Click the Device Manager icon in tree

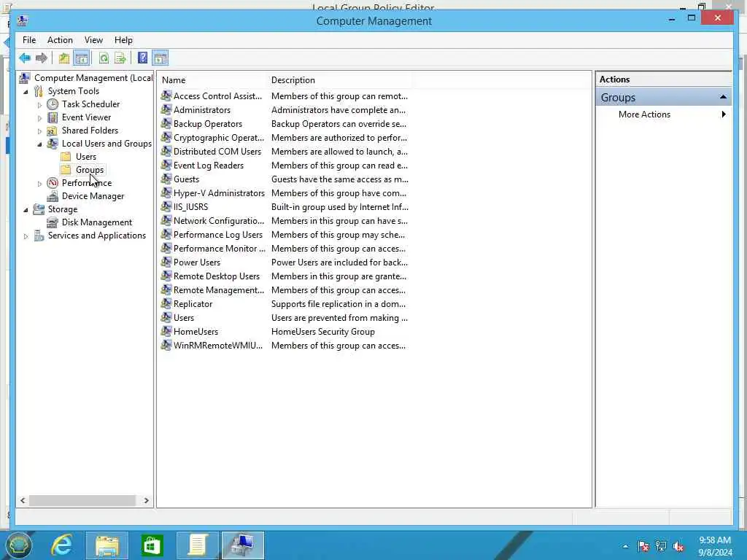pos(53,196)
